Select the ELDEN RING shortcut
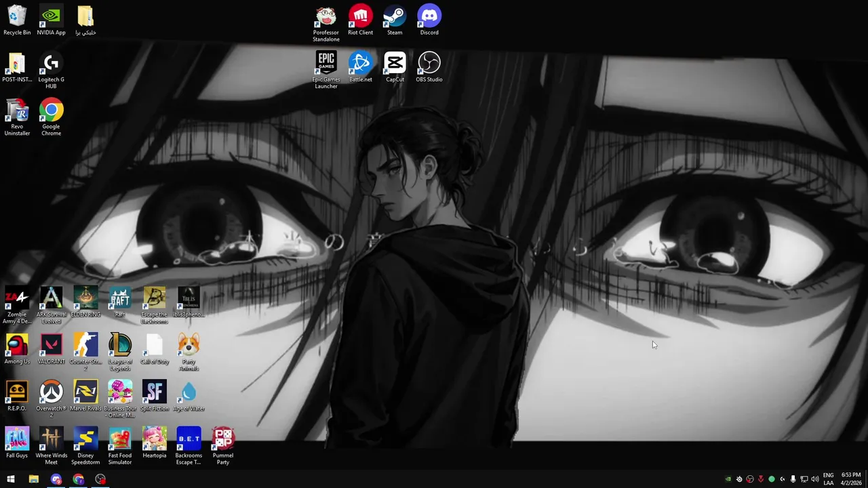The height and width of the screenshot is (488, 868). (x=85, y=302)
